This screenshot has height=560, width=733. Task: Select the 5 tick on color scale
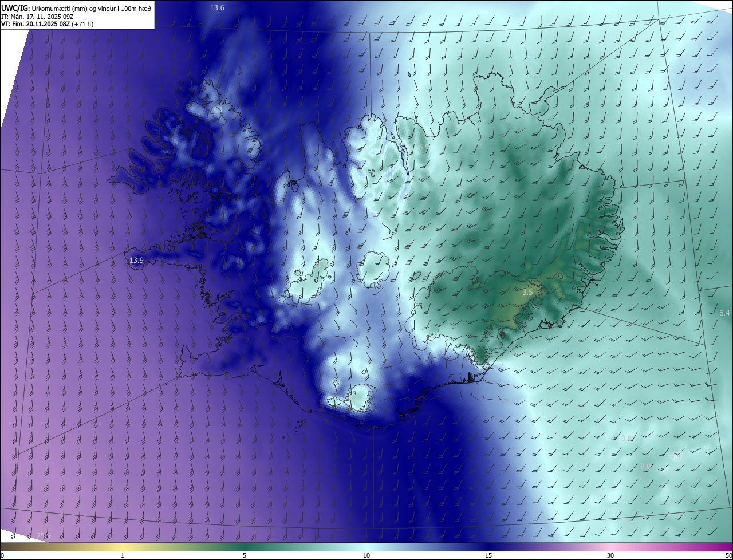coord(245,555)
